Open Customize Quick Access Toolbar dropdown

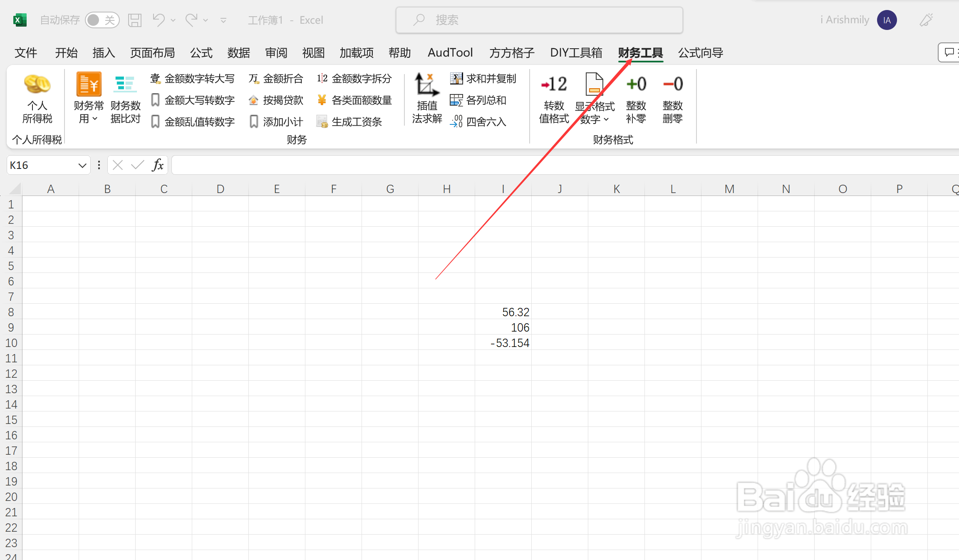(x=223, y=20)
